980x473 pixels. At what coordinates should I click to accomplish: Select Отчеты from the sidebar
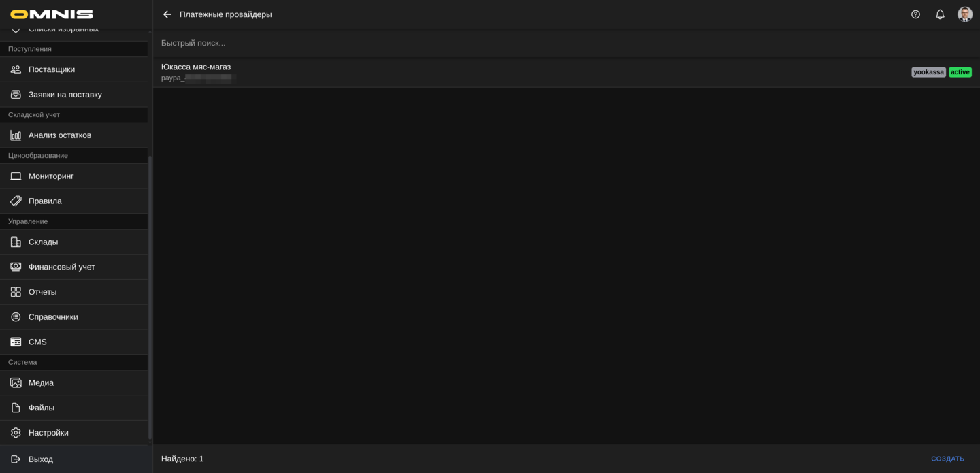[x=43, y=292]
